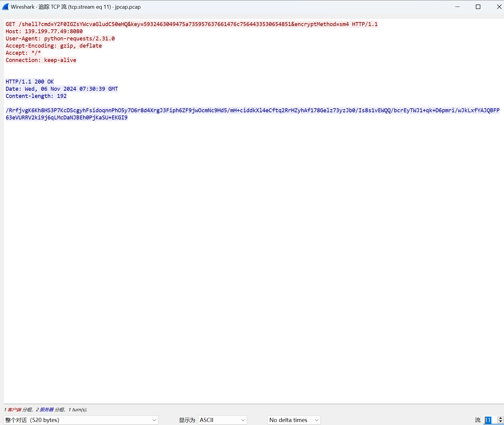504x425 pixels.
Task: Click the Connection: keep-alive line
Action: pyautogui.click(x=41, y=60)
